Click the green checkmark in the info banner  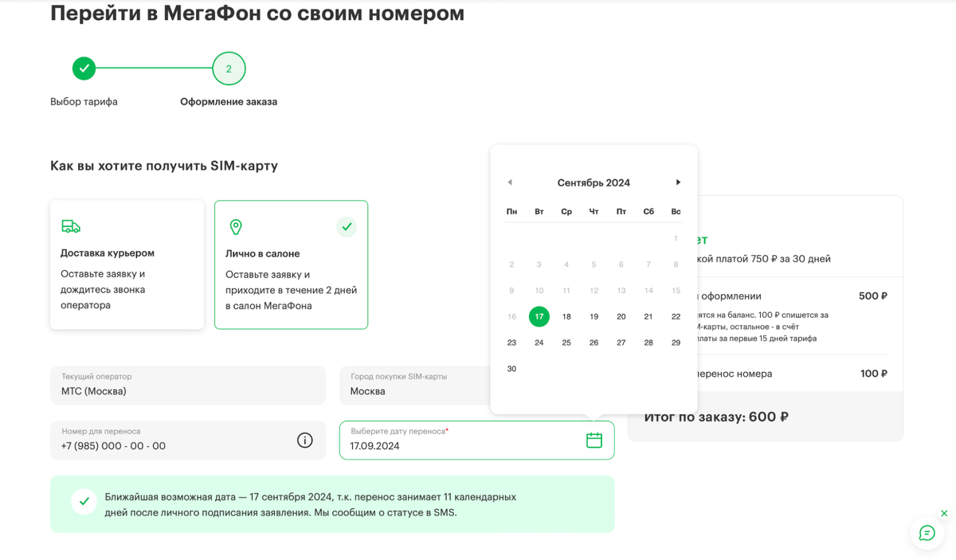(x=84, y=502)
